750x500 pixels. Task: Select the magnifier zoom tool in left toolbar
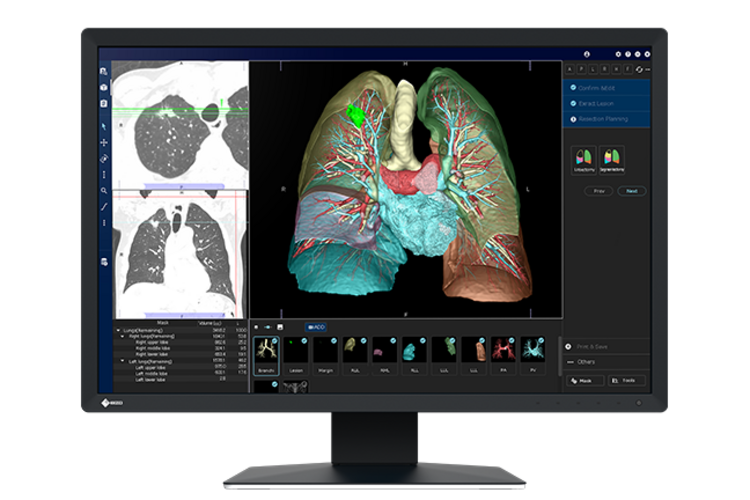tap(105, 190)
